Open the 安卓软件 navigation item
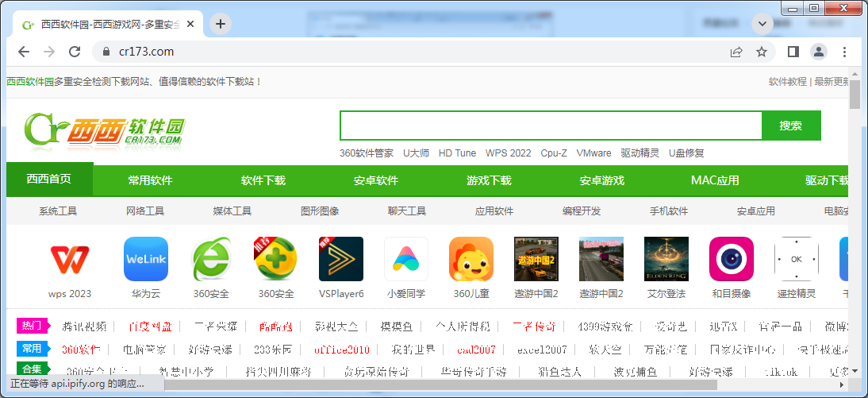 (x=376, y=180)
